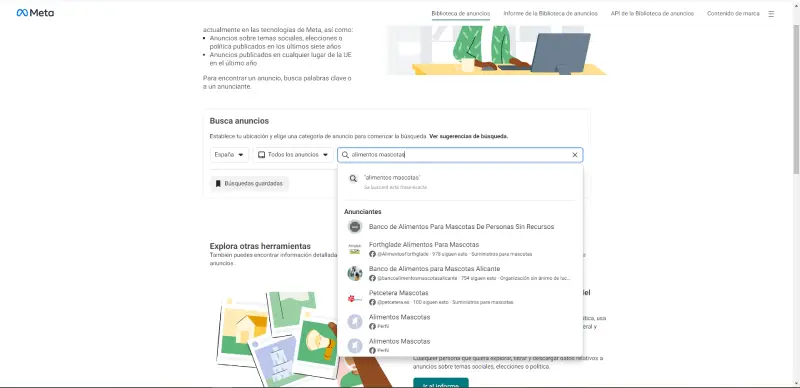Click the Meta logo
The width and height of the screenshot is (800, 388).
[x=35, y=13]
